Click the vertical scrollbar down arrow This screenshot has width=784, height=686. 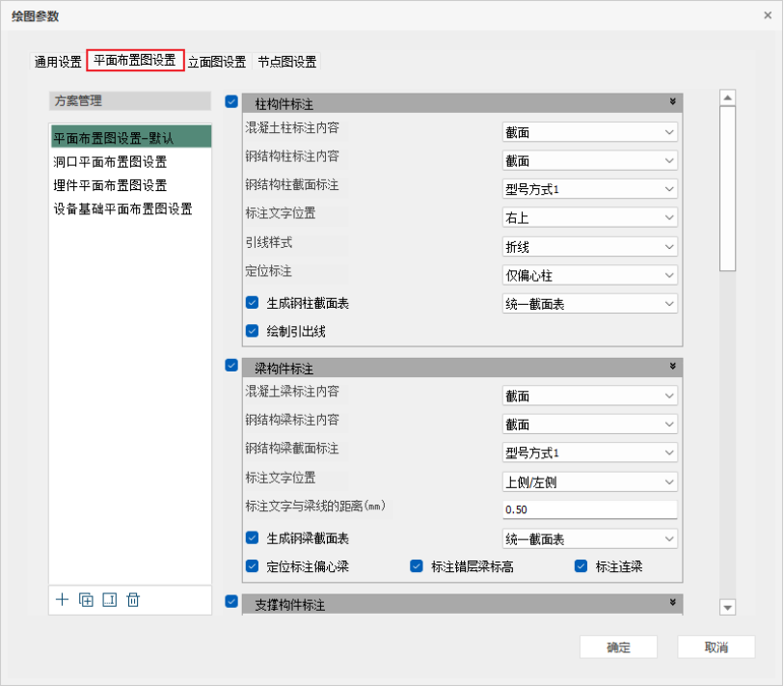(728, 607)
